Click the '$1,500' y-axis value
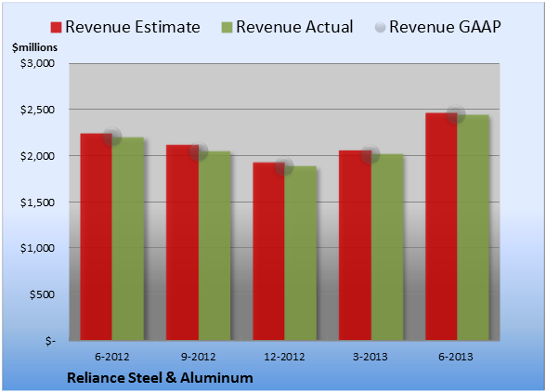 37,203
